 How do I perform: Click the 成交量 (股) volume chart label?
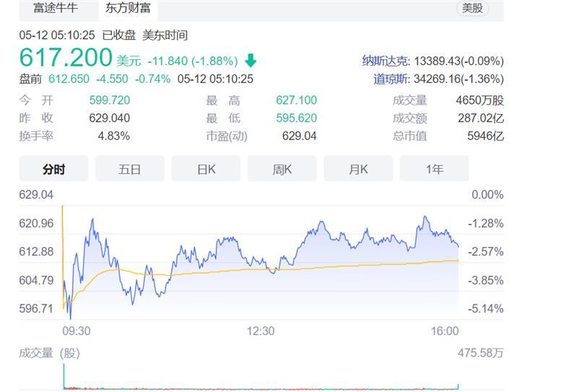(50, 353)
